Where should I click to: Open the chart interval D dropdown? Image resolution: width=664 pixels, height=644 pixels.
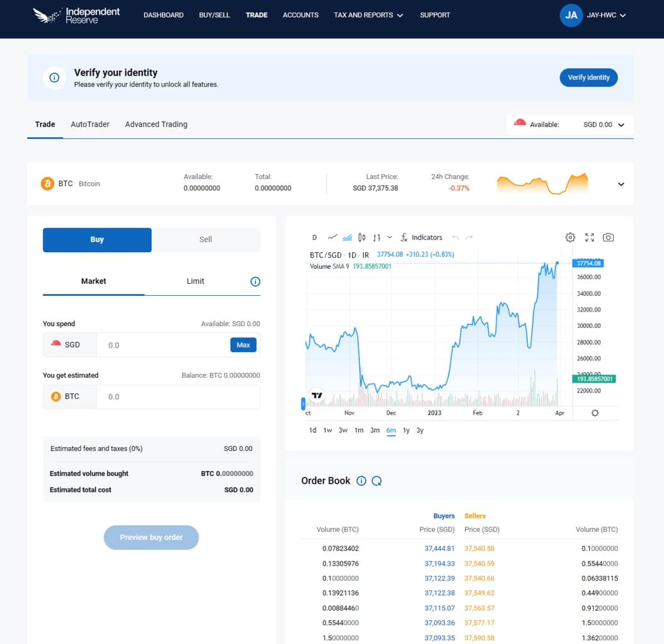(x=314, y=237)
